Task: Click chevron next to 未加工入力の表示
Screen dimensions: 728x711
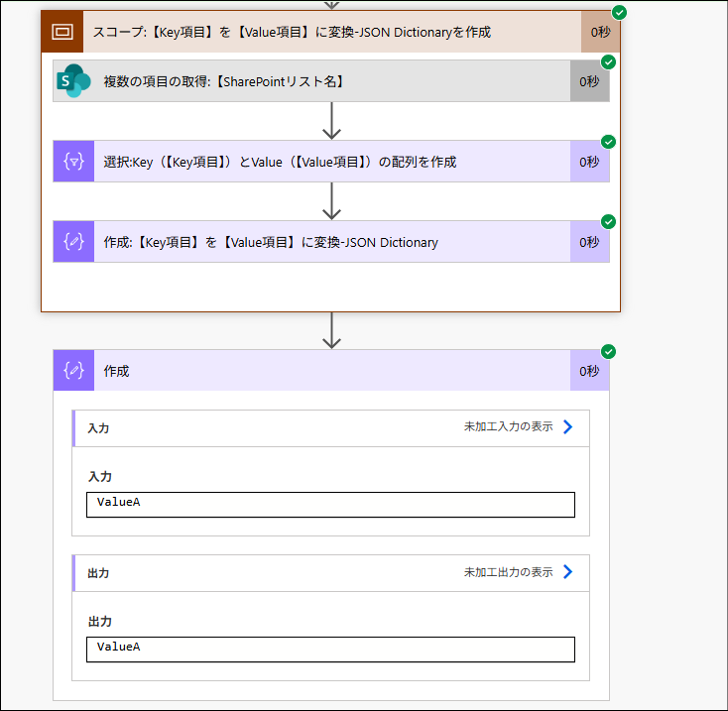Action: (568, 427)
